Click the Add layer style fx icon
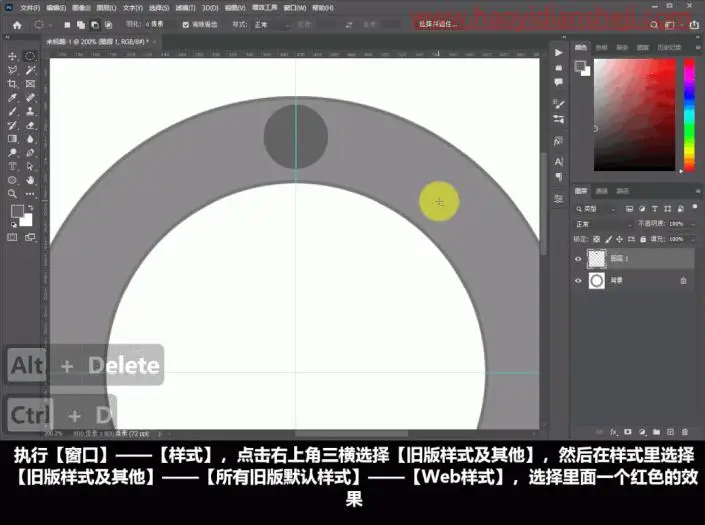 pyautogui.click(x=614, y=432)
